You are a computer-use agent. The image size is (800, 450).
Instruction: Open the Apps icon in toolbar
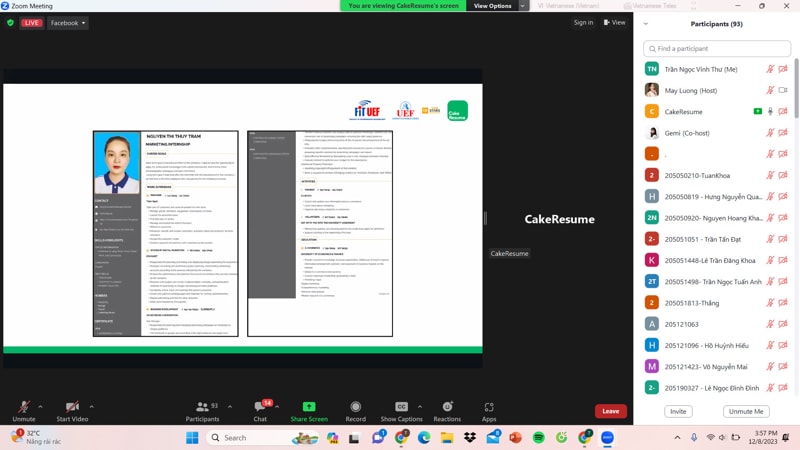tap(489, 408)
